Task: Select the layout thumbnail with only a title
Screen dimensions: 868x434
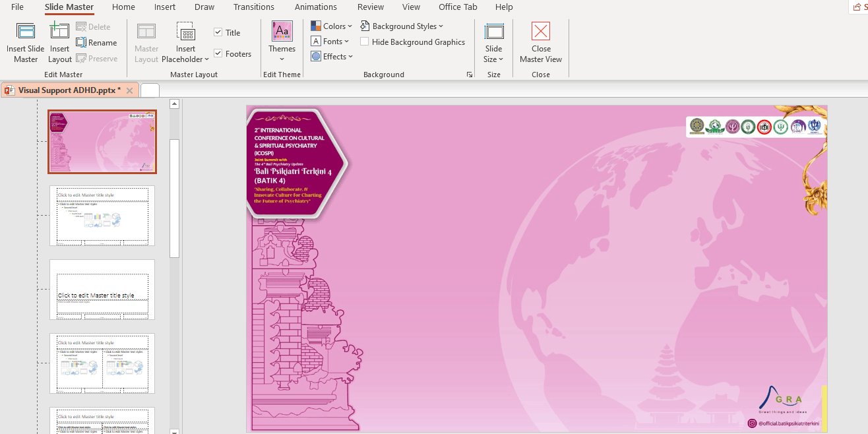Action: click(x=102, y=290)
